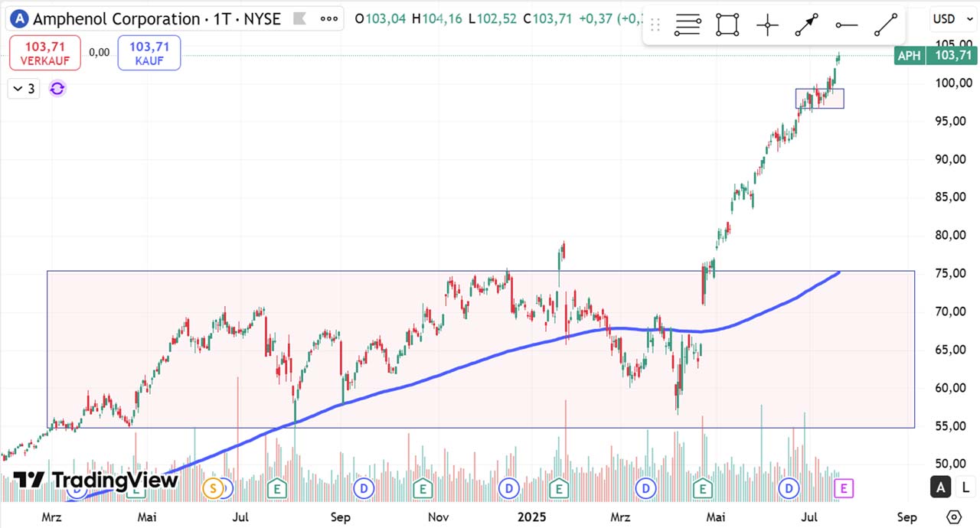Click the purple refresh icon beside indicators count
980x528 pixels.
57,89
